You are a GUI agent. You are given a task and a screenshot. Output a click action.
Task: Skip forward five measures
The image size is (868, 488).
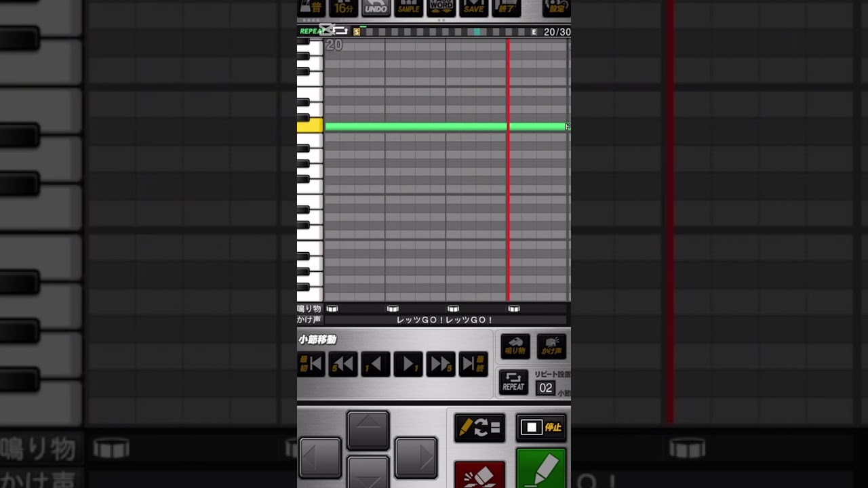(441, 365)
